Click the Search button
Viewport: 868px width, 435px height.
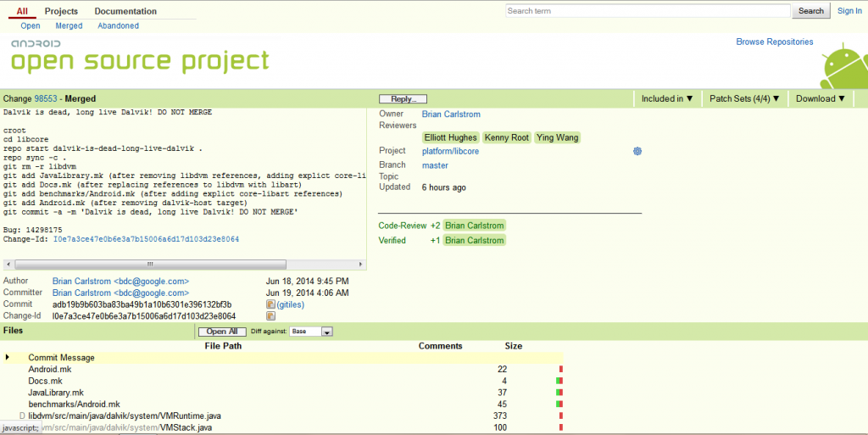pos(811,11)
